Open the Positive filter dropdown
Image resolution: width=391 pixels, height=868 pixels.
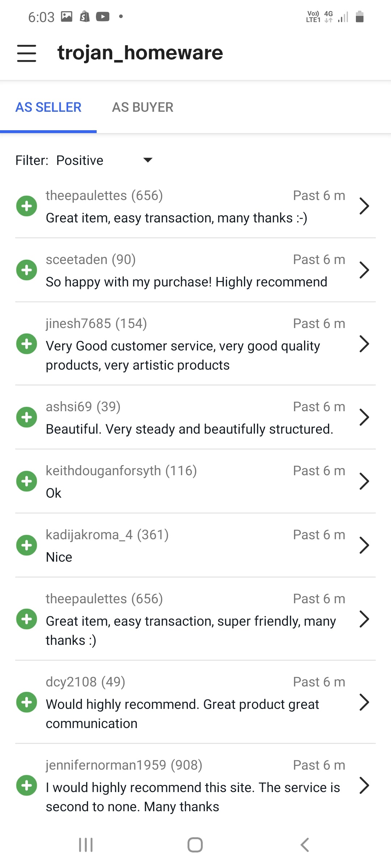pyautogui.click(x=105, y=160)
